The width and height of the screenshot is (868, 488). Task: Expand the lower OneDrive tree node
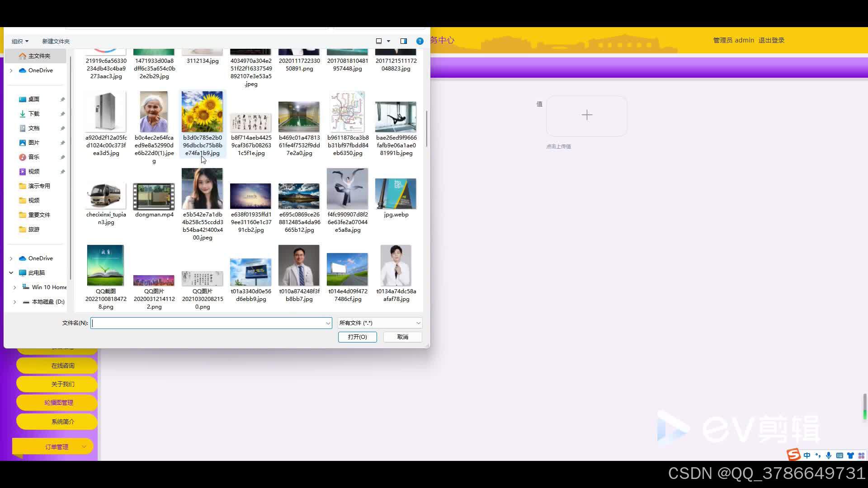tap(11, 258)
